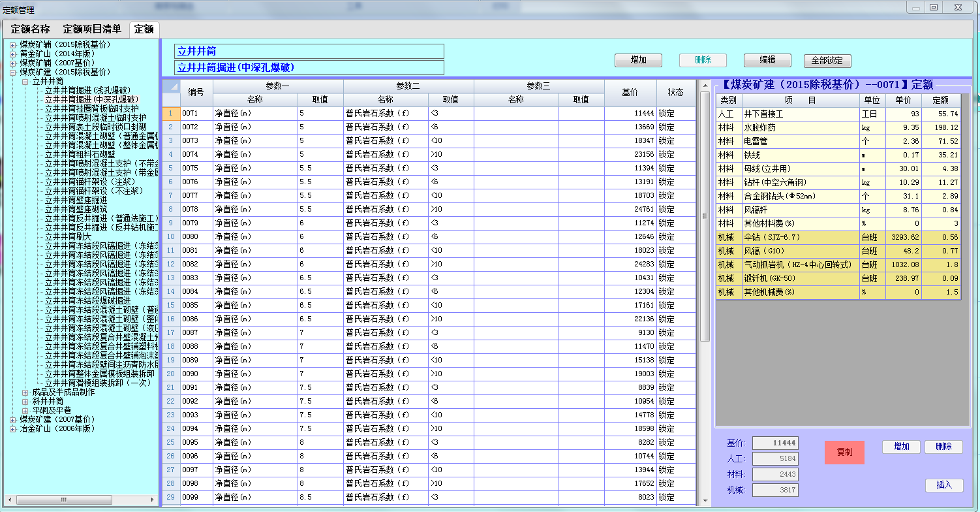Select tree item 立井井筒壁座掘进
This screenshot has width=980, height=512.
(76, 200)
